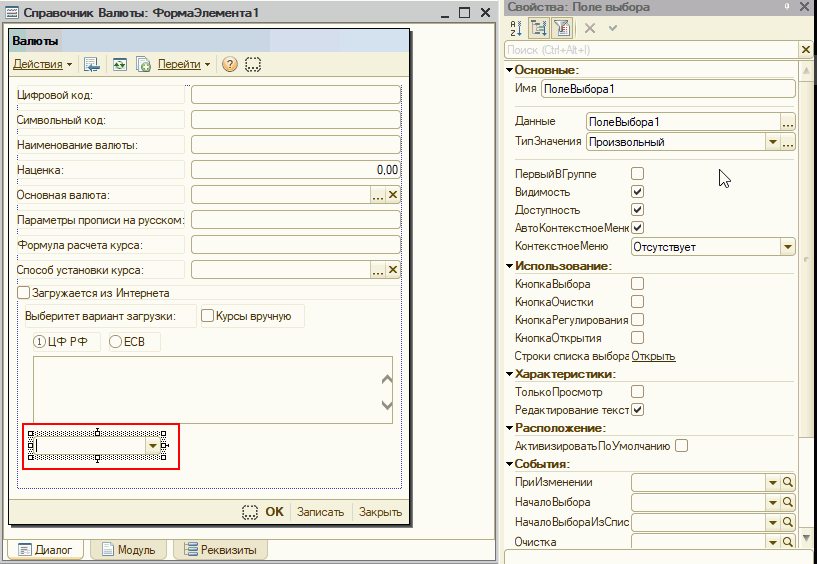The width and height of the screenshot is (817, 564).
Task: Open selection for Способ установки курса
Action: click(x=378, y=270)
